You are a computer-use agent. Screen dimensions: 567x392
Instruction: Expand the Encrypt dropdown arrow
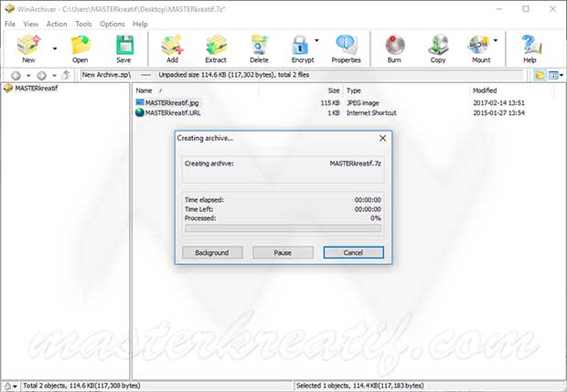click(x=316, y=40)
